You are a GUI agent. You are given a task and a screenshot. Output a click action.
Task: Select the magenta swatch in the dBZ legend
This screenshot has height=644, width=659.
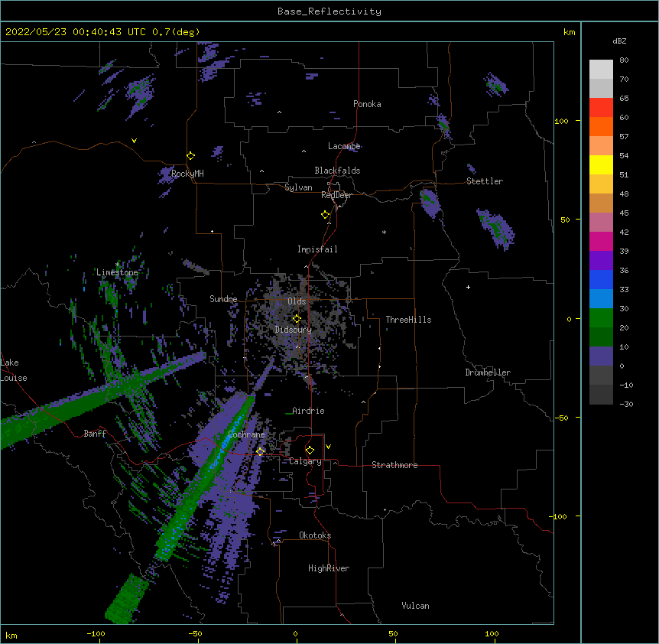click(601, 241)
